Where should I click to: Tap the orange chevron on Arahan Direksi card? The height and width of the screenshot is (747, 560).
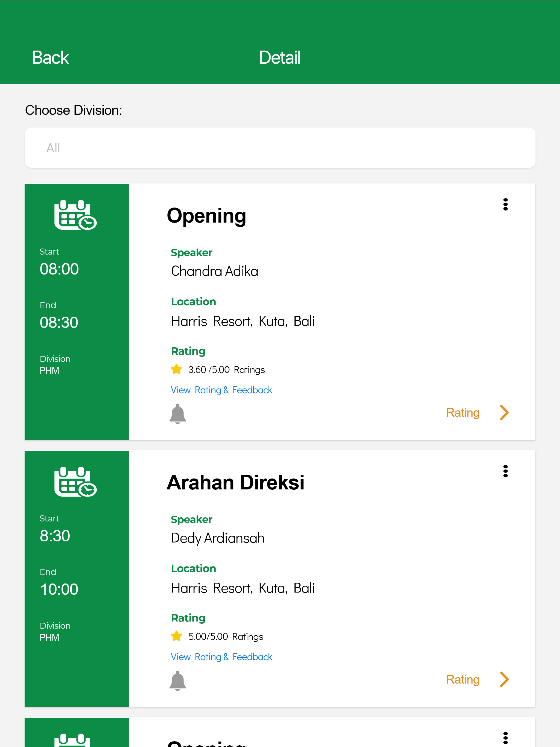pyautogui.click(x=504, y=679)
